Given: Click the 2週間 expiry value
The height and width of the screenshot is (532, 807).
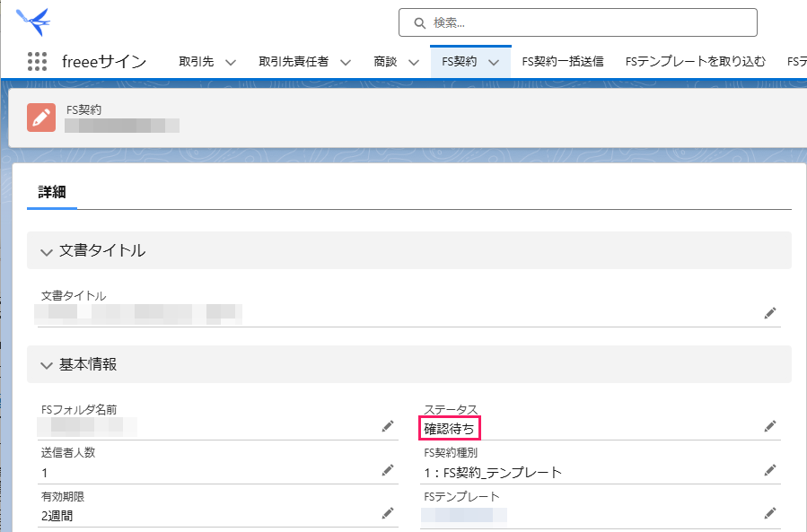Looking at the screenshot, I should click(x=57, y=516).
